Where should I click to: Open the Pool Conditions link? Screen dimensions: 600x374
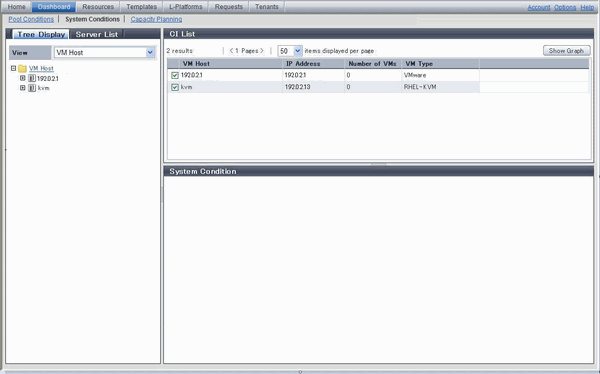click(31, 19)
